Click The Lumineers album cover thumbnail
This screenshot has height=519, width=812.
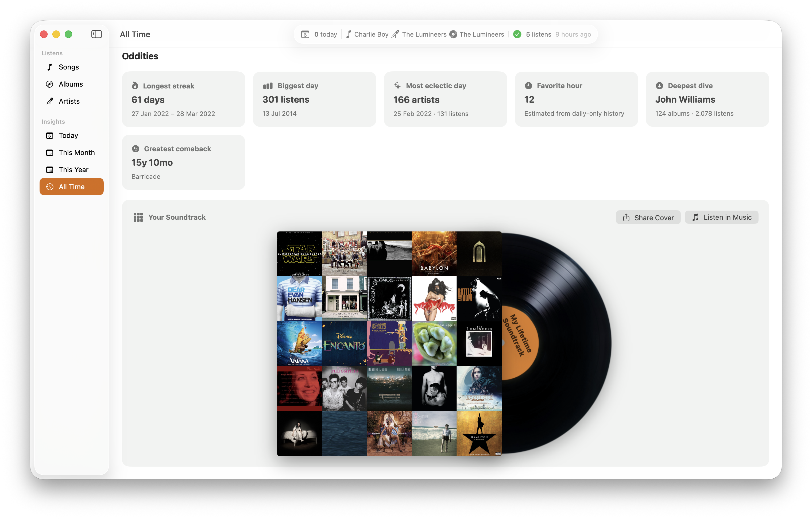tap(479, 343)
